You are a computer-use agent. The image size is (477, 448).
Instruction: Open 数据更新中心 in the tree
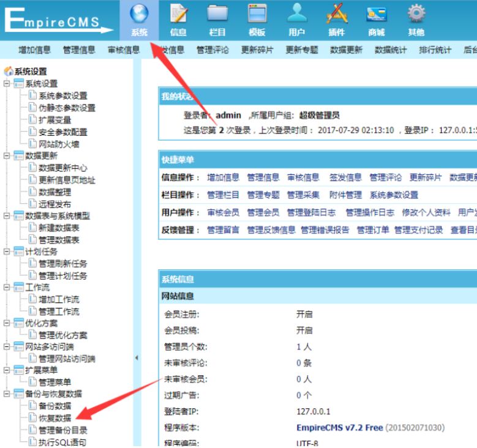coord(63,168)
